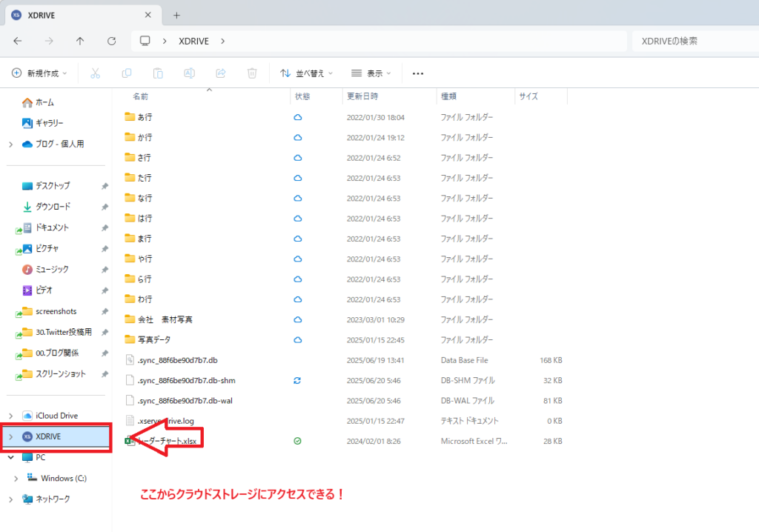Open the See more ellipsis menu

tap(418, 73)
